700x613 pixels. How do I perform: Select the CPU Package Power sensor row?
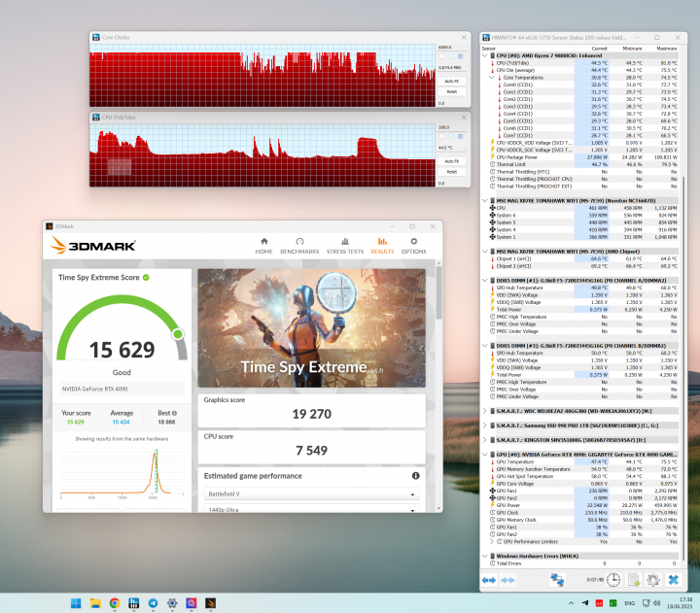(x=584, y=157)
